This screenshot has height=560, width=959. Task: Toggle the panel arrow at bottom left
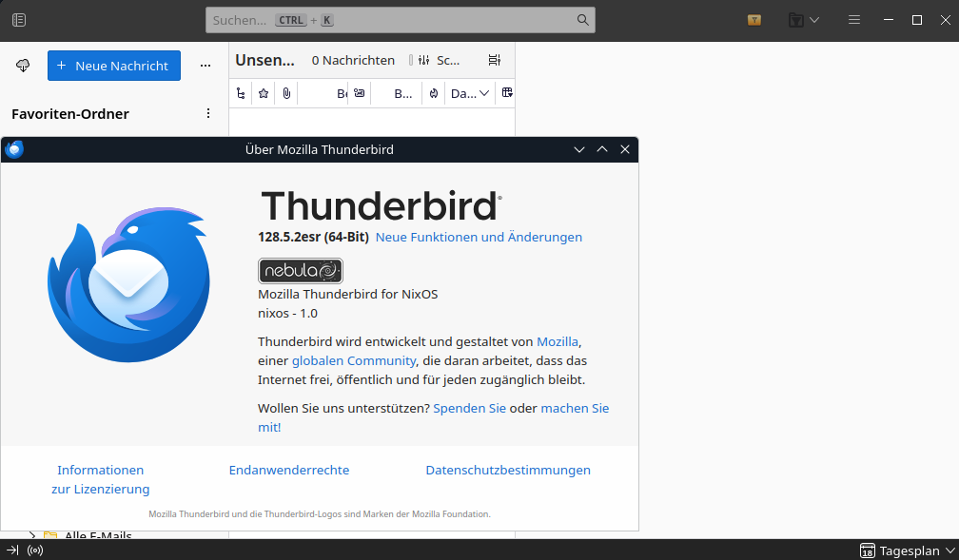coord(11,550)
